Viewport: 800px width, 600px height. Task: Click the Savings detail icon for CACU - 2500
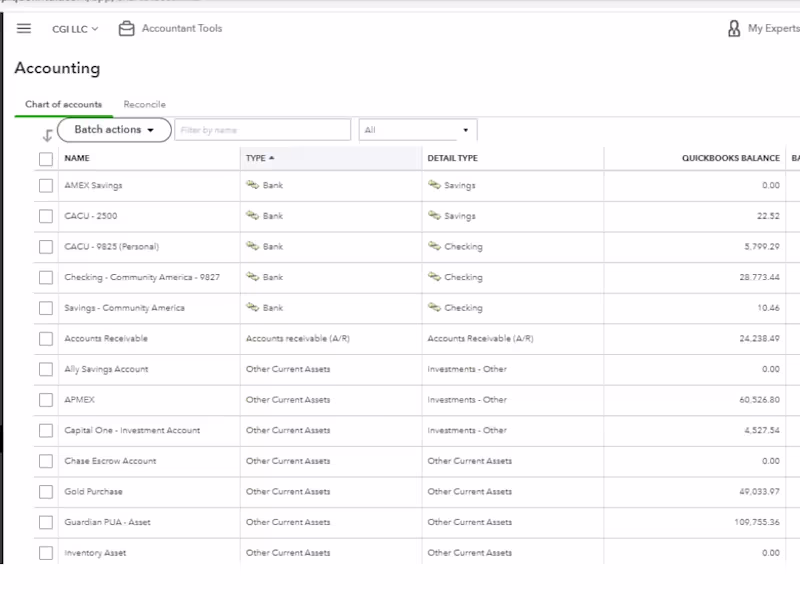tap(434, 216)
